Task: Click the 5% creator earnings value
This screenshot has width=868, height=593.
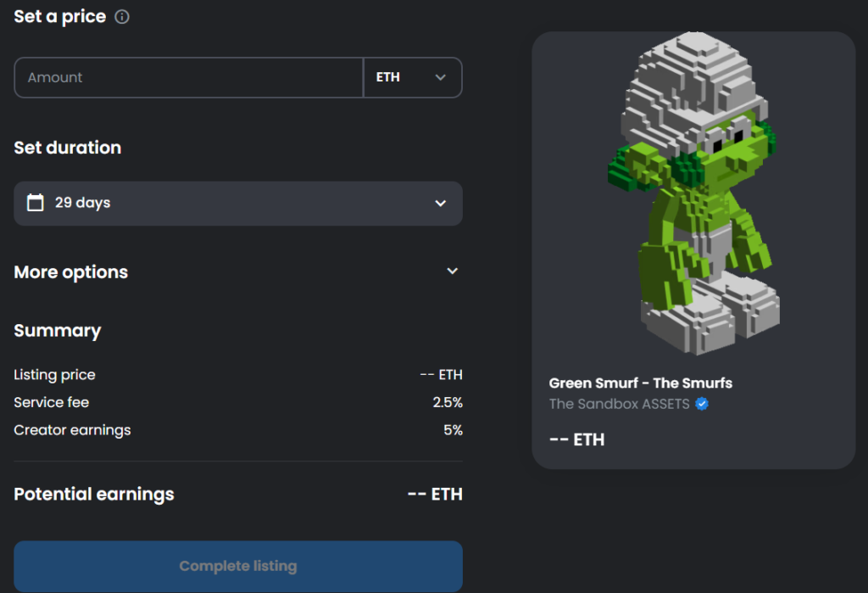Action: click(x=453, y=430)
